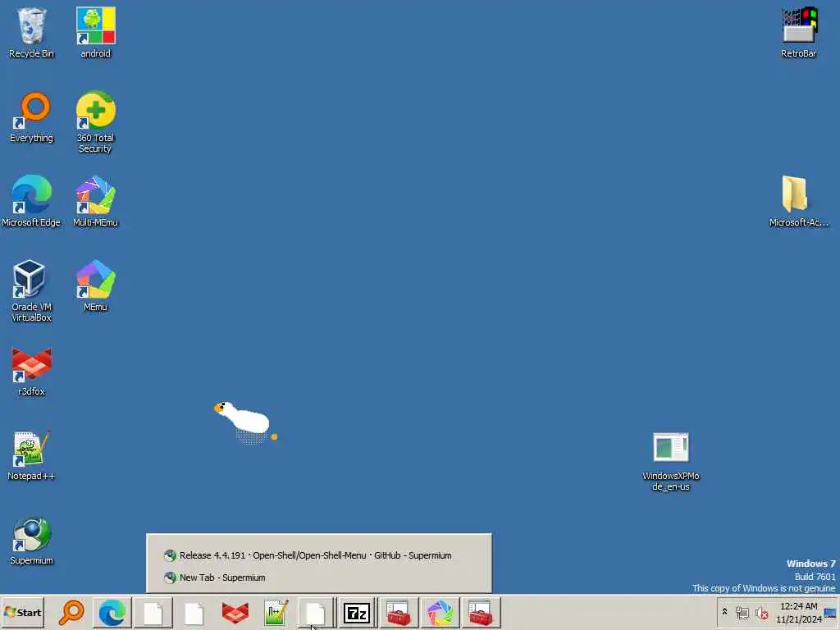
Task: Open the Recycle Bin desktop icon
Action: (31, 32)
